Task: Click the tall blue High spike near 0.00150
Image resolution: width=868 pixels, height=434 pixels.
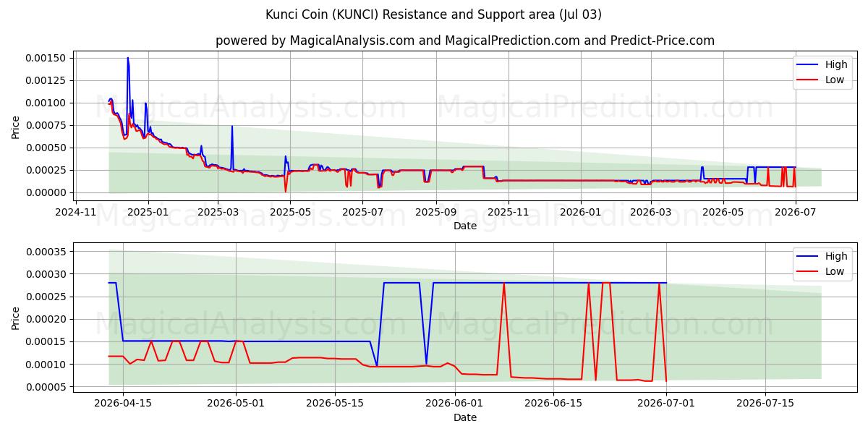Action: (128, 60)
